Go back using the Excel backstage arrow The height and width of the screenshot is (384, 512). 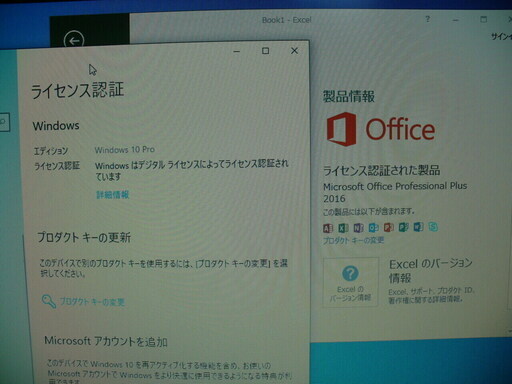(x=74, y=40)
